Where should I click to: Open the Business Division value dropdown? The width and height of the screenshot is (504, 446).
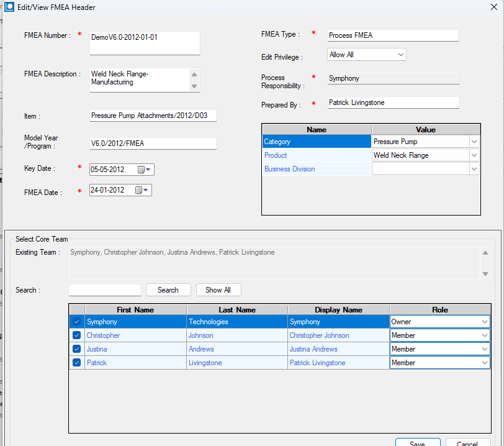(x=474, y=169)
